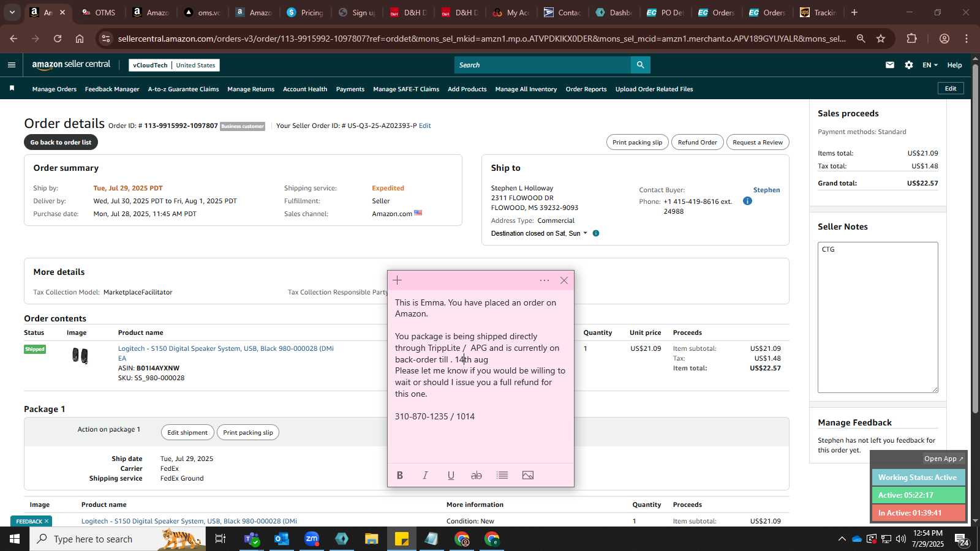Open the mail messages icon
Screen dimensions: 980x551
(x=890, y=65)
